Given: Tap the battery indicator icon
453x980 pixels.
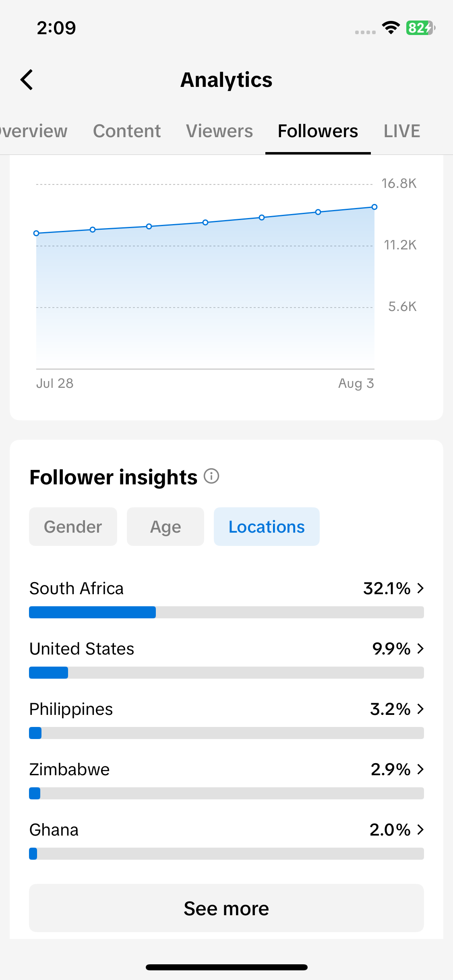Looking at the screenshot, I should coord(420,28).
